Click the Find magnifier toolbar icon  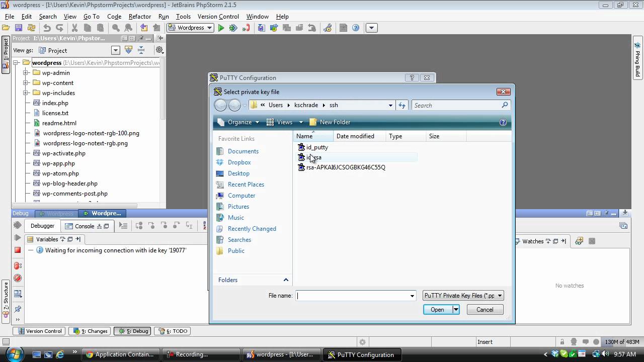click(x=116, y=28)
